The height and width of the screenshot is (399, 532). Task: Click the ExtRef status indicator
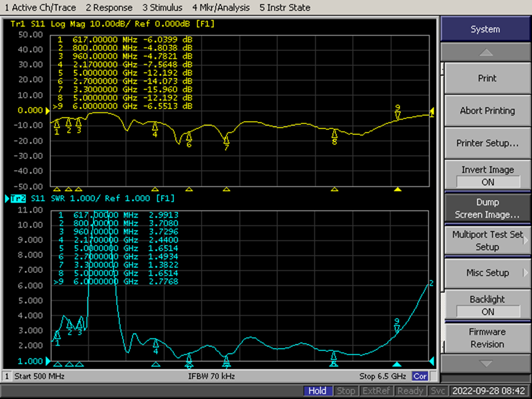point(375,391)
